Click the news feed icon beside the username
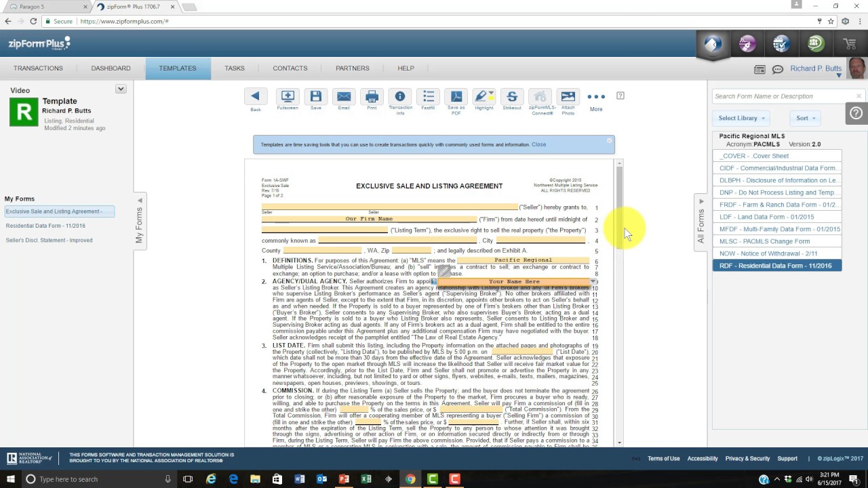The image size is (868, 488). (759, 69)
